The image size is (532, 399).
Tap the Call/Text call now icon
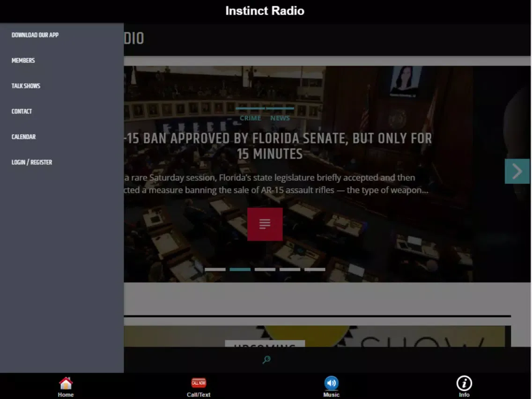coord(199,383)
